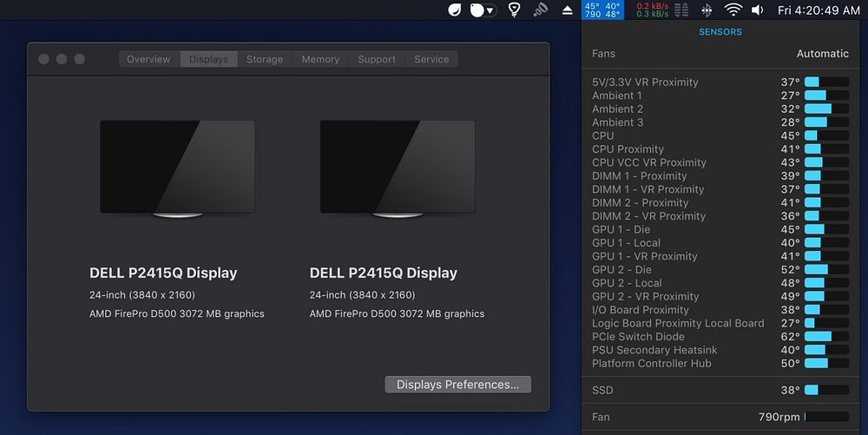The image size is (868, 435).
Task: Select the GPU 2 - VR Proximity row
Action: coord(720,296)
